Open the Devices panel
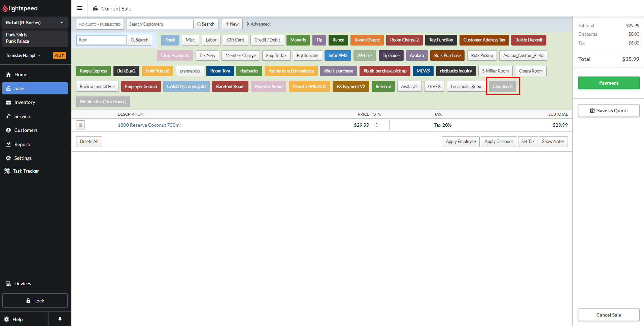The width and height of the screenshot is (644, 326). [23, 283]
